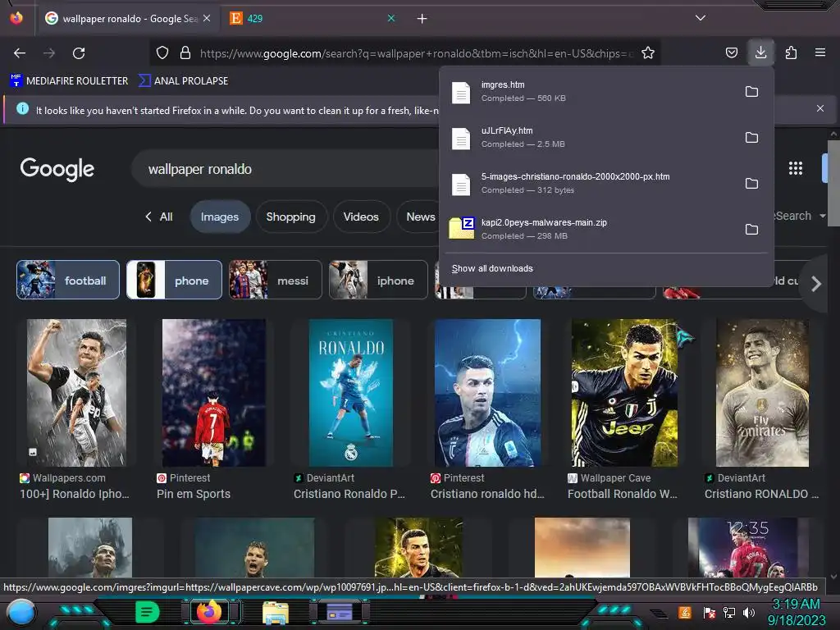Switch to the Shopping search tab

[291, 217]
